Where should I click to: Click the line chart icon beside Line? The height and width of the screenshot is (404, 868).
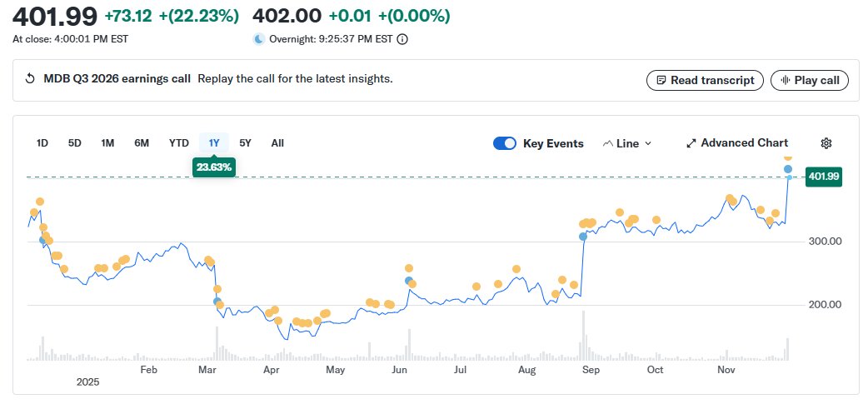(x=608, y=143)
